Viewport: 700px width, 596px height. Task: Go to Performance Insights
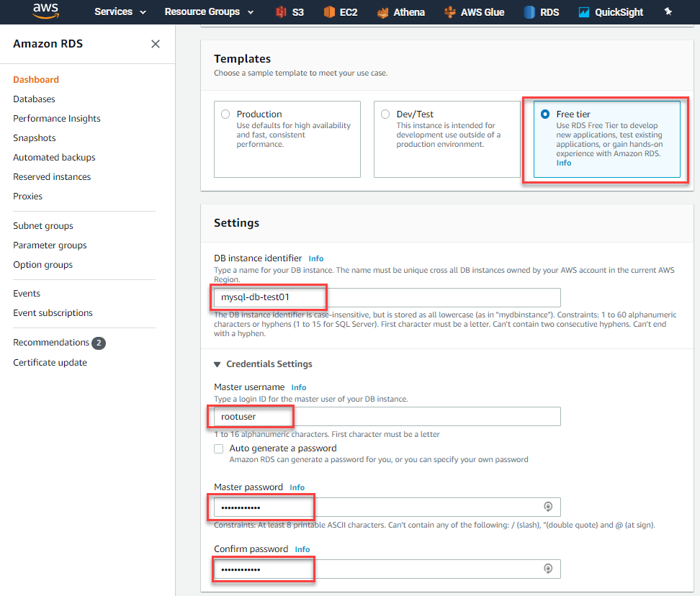coord(56,118)
